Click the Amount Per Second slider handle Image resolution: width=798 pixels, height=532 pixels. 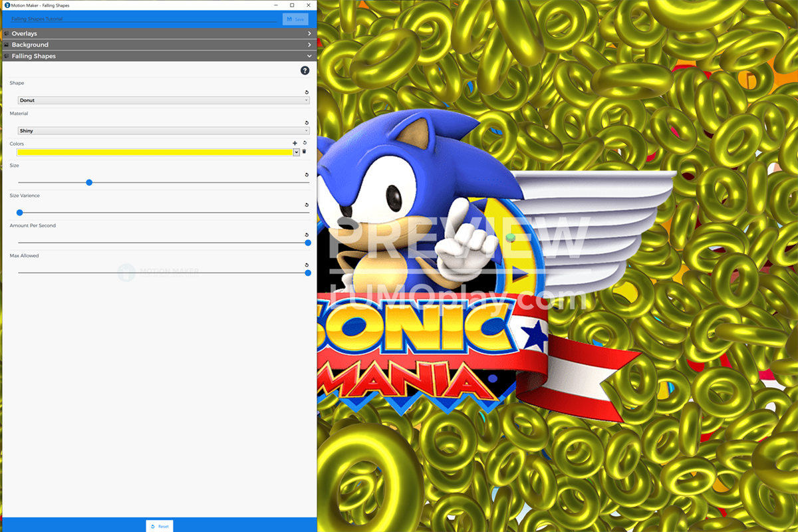(x=308, y=243)
